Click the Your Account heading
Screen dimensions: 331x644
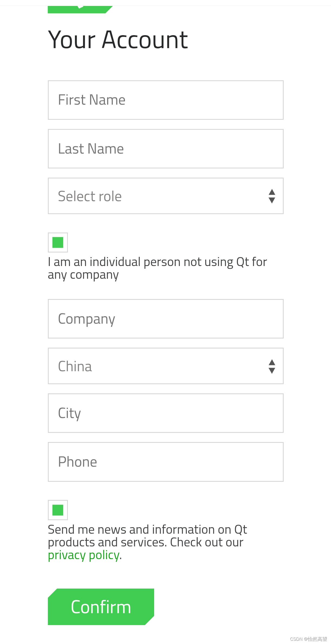[118, 40]
